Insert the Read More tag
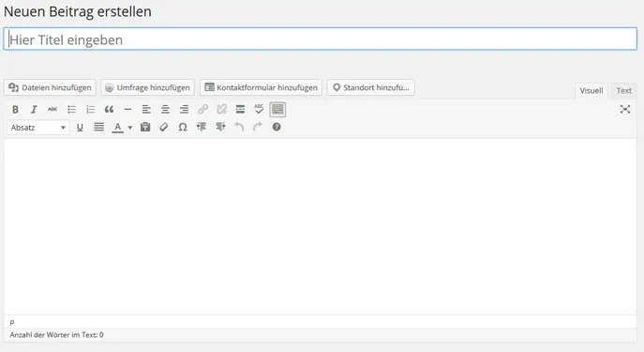 [240, 110]
